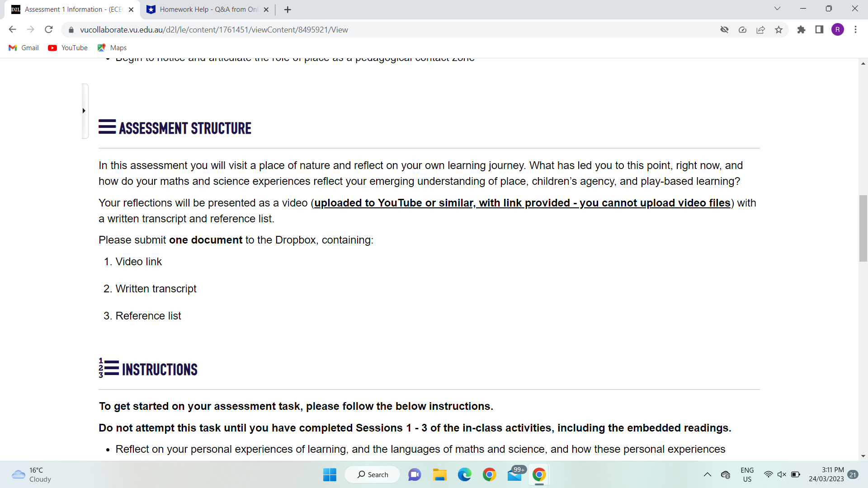This screenshot has width=868, height=488.
Task: Click the page vertical scrollbar thumb
Action: [x=863, y=228]
